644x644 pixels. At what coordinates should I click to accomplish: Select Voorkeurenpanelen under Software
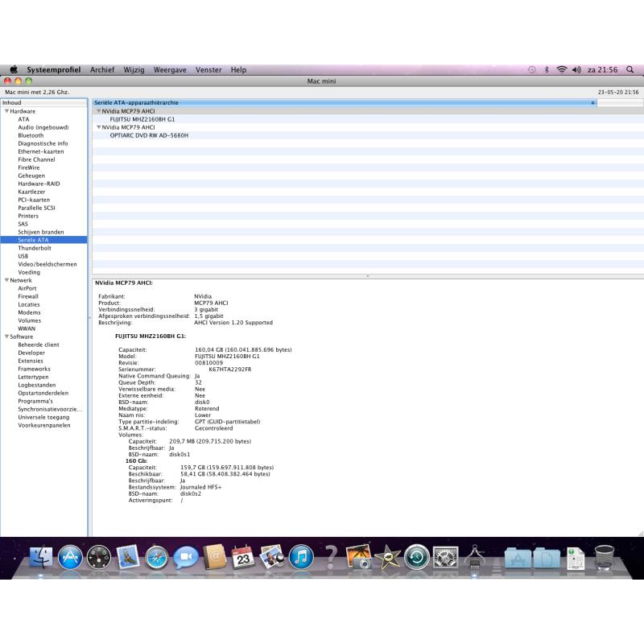coord(44,425)
